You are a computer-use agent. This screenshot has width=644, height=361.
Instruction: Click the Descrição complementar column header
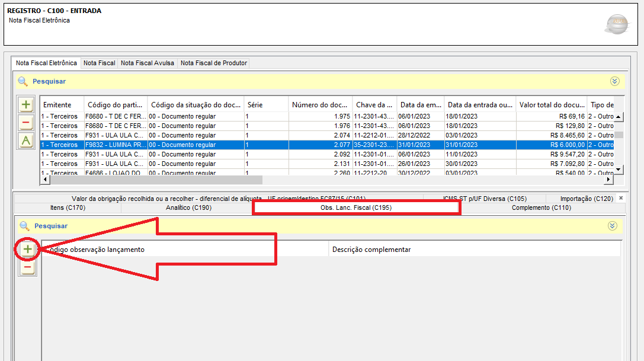[x=371, y=250]
